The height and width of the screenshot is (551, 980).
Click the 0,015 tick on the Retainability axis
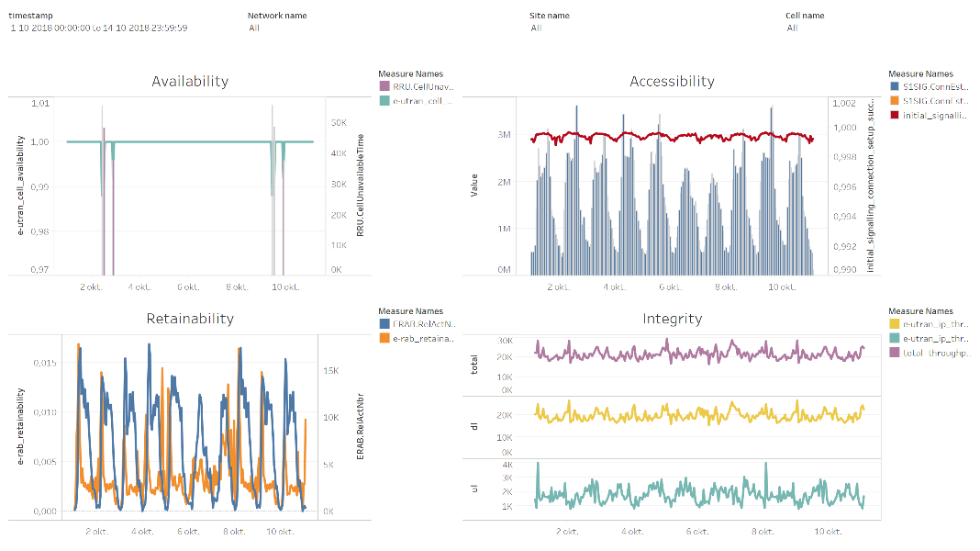(45, 363)
